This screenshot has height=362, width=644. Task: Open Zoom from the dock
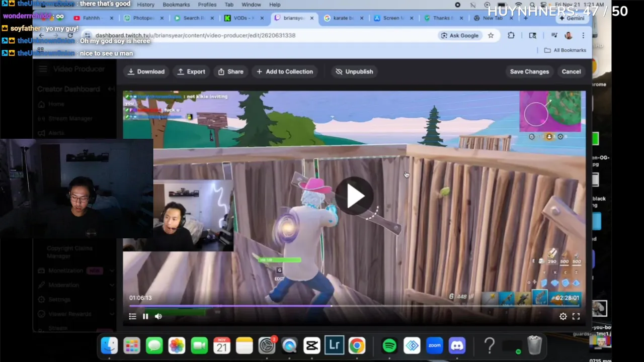coord(435,345)
